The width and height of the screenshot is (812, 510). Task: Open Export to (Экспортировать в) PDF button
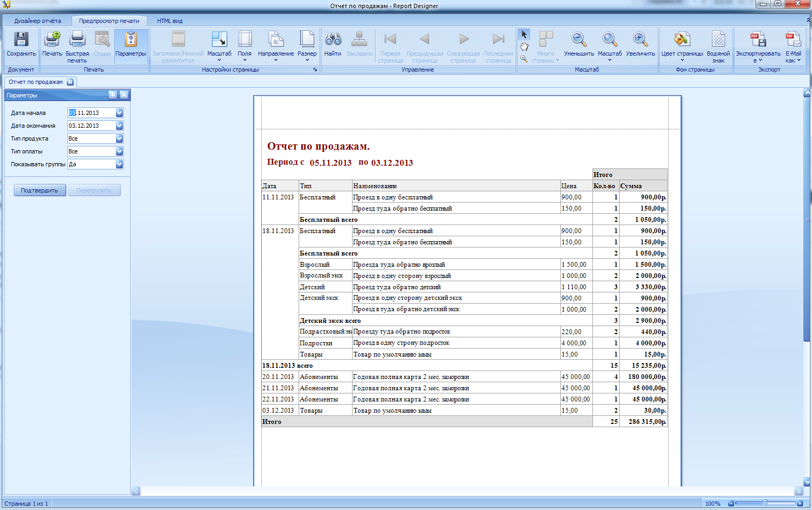(758, 40)
